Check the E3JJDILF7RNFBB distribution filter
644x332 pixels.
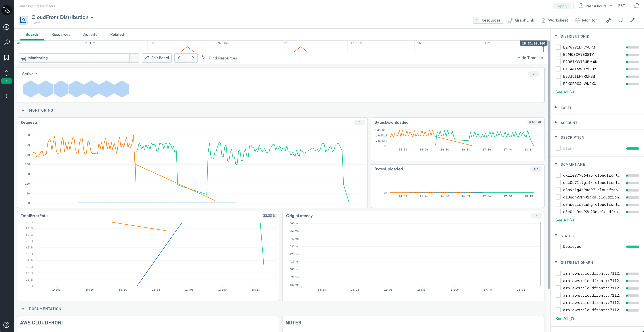(558, 76)
